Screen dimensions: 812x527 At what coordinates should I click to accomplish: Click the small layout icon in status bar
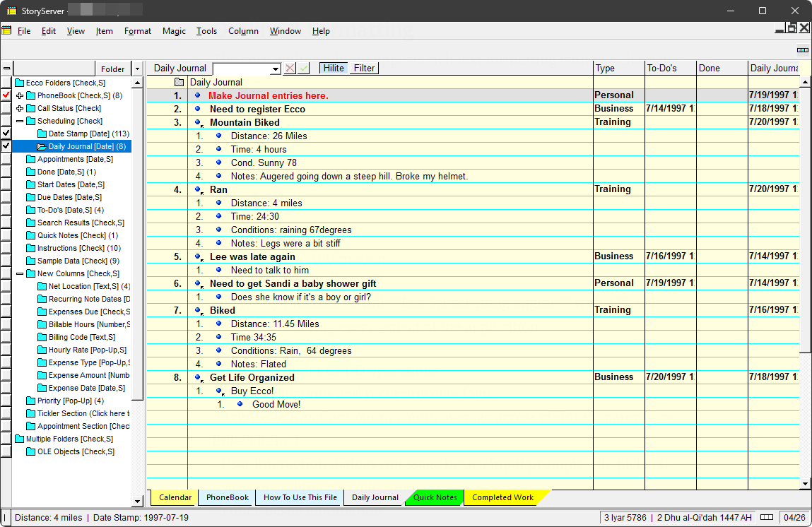pos(767,517)
